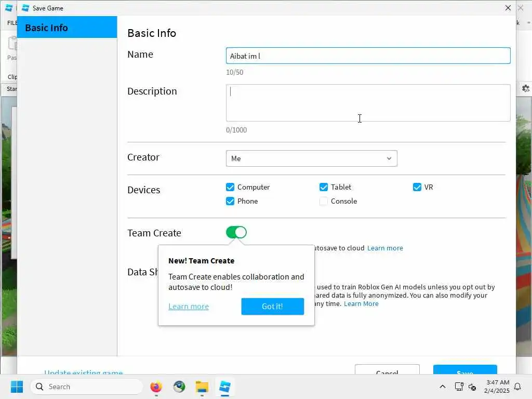532x399 pixels.
Task: Click the volume tray icon
Action: pos(472,387)
